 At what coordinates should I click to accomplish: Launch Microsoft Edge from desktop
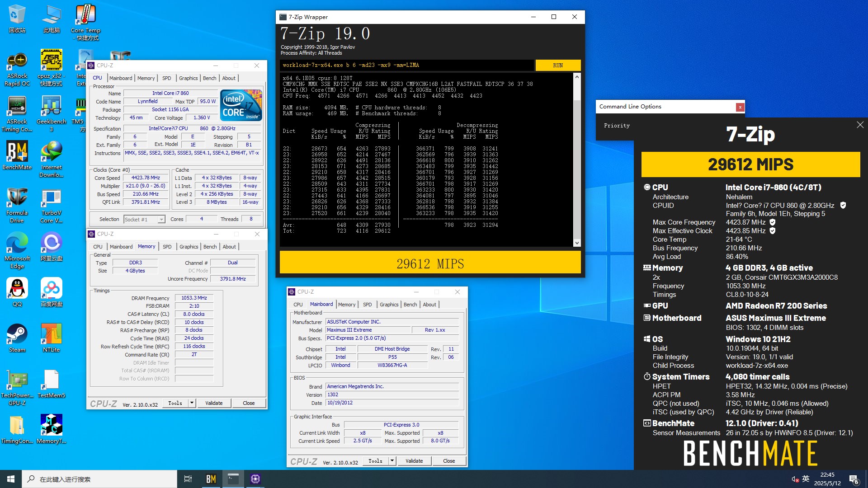click(17, 251)
